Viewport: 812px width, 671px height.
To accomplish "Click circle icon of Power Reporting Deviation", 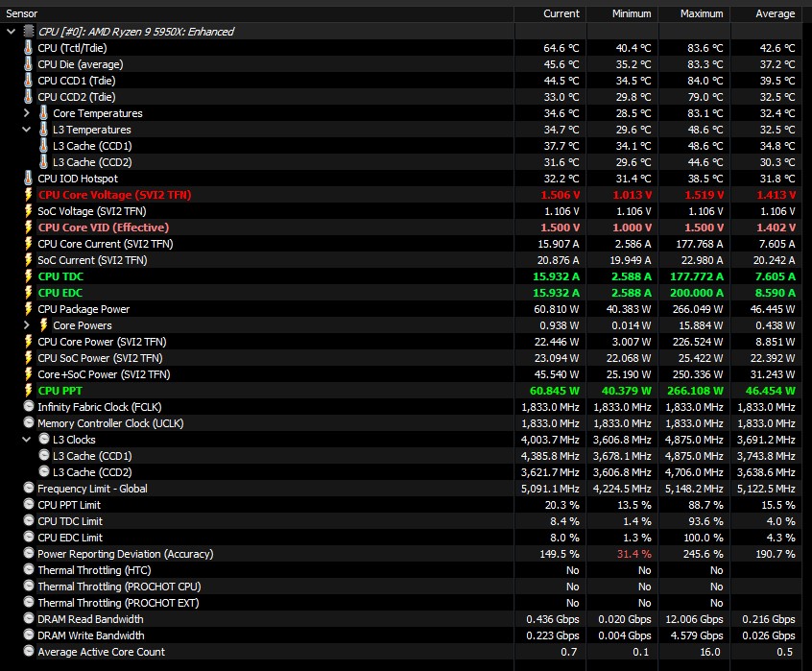I will [x=29, y=553].
